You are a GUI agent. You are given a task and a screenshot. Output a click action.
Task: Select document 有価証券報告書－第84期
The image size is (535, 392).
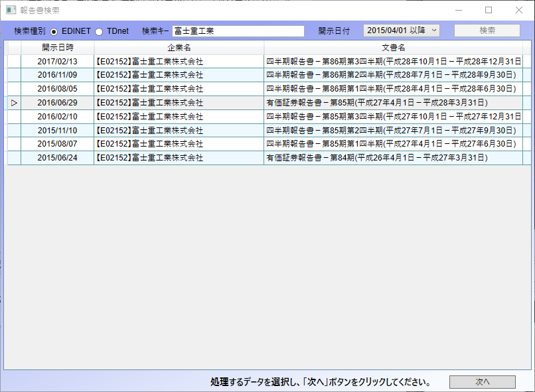[x=393, y=158]
